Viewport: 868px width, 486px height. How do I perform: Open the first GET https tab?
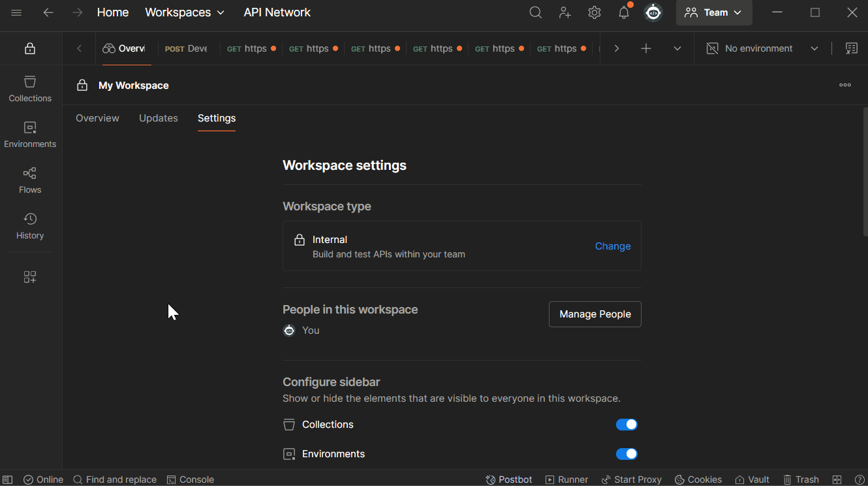[x=251, y=48]
